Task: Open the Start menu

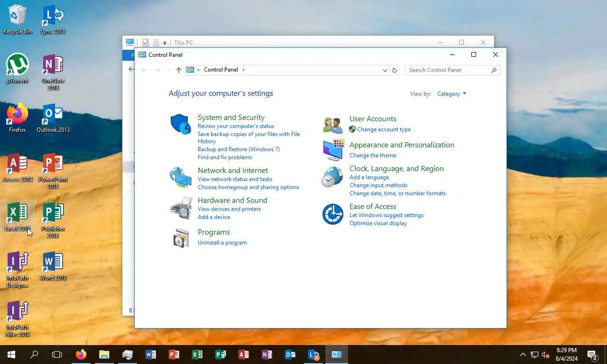Action: pos(11,355)
